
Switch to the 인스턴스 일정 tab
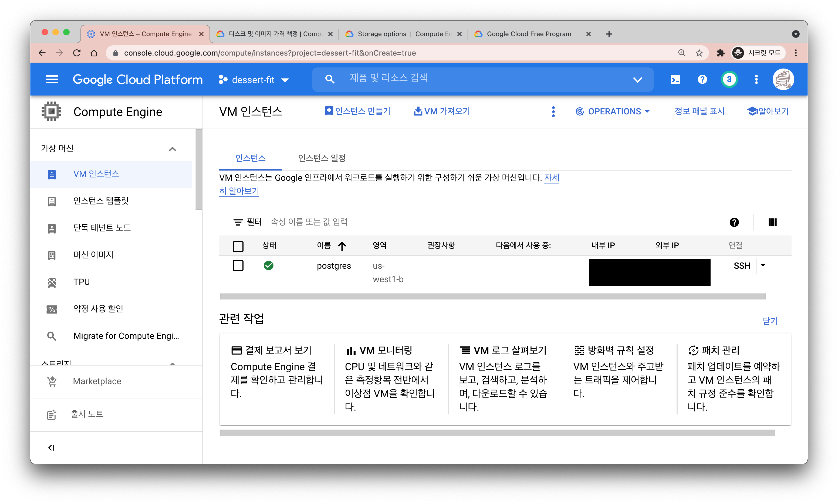point(322,158)
